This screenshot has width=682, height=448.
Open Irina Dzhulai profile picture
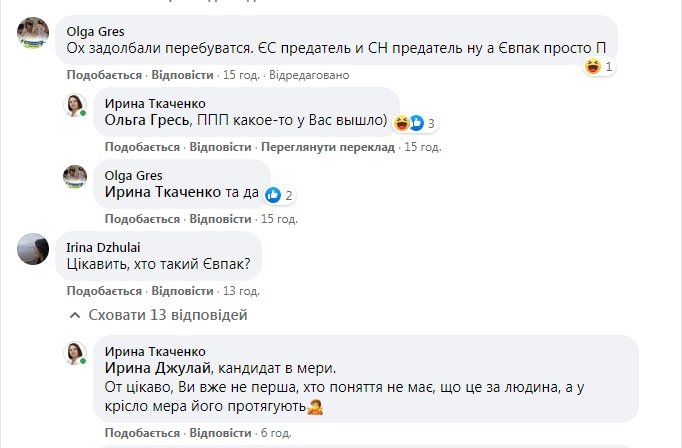[x=34, y=249]
